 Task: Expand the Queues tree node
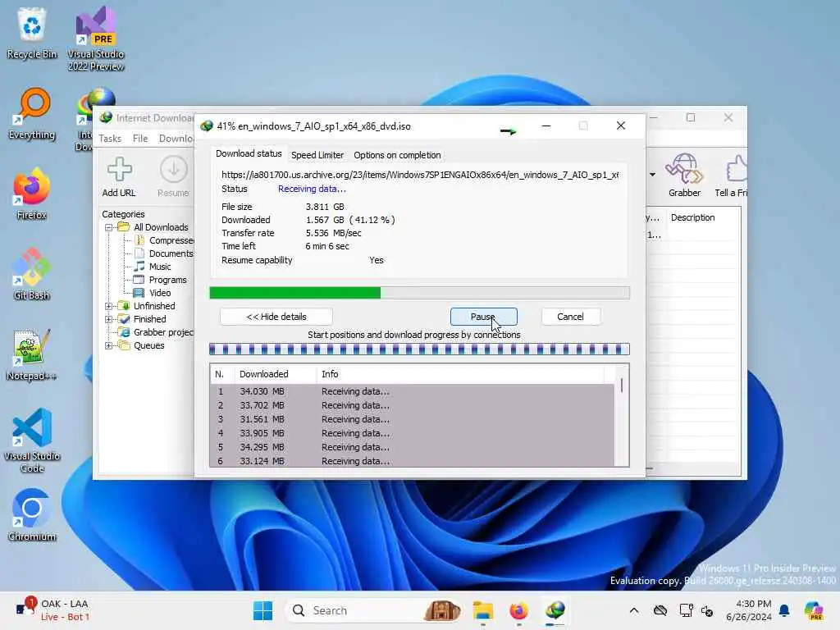109,345
